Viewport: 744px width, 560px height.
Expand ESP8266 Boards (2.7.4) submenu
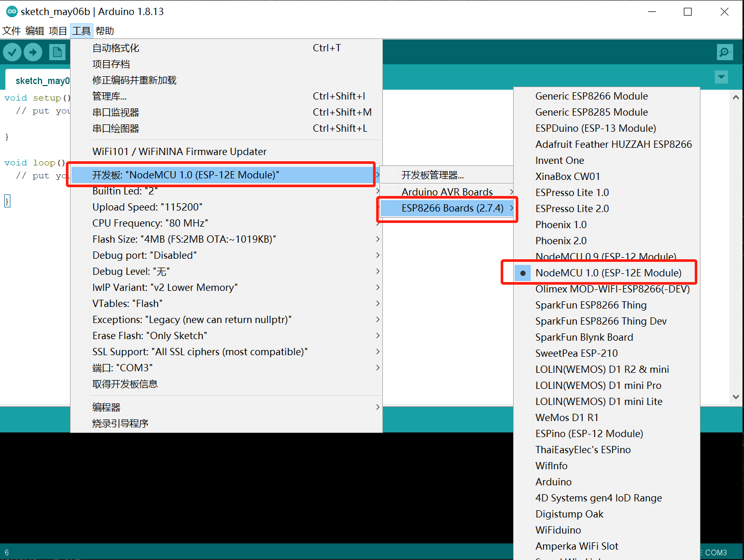(x=447, y=208)
